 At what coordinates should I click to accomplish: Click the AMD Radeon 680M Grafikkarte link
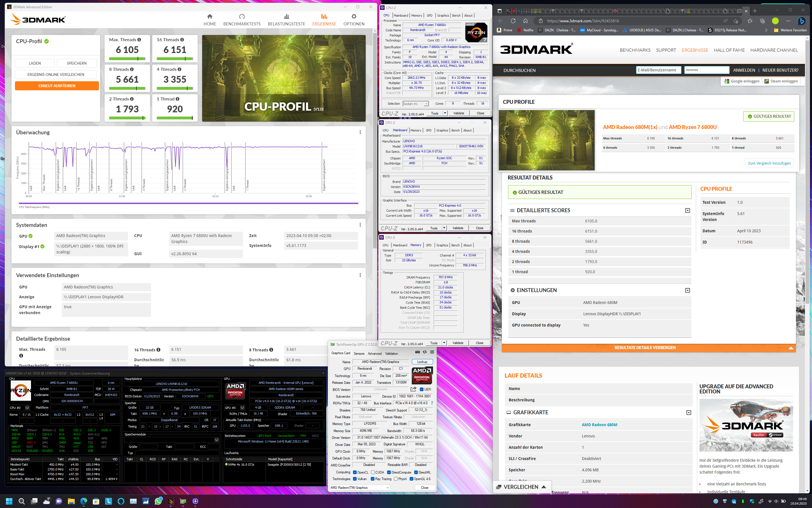[599, 425]
